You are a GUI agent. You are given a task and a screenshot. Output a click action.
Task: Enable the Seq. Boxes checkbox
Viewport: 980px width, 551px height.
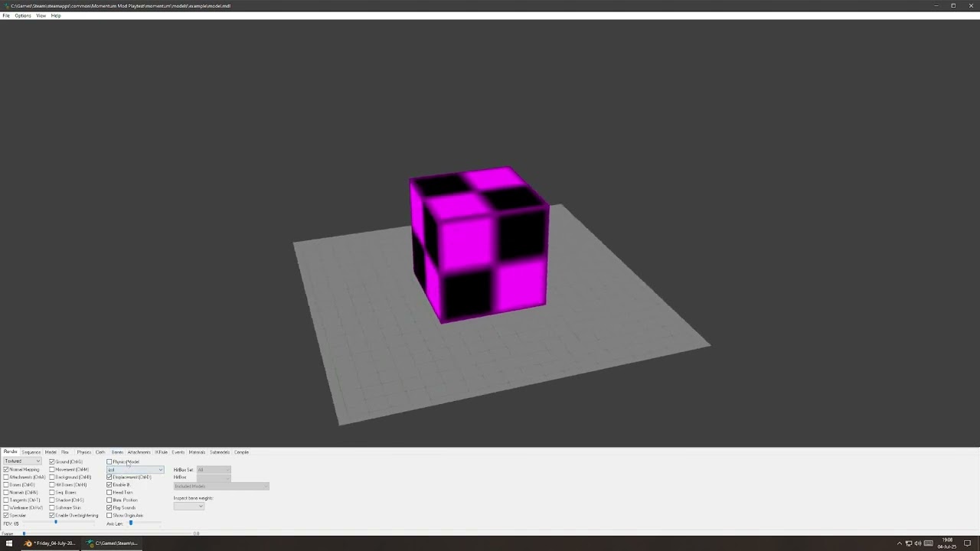52,493
